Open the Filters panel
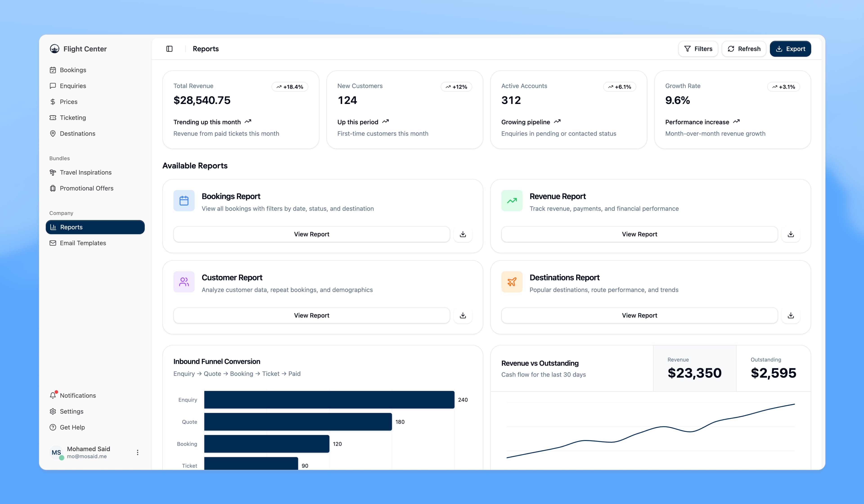The height and width of the screenshot is (504, 864). tap(698, 49)
